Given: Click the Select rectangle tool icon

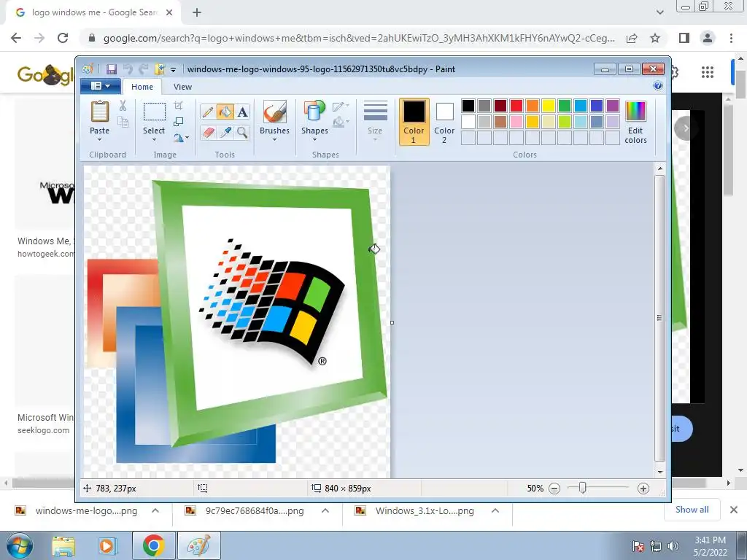Looking at the screenshot, I should tap(155, 112).
